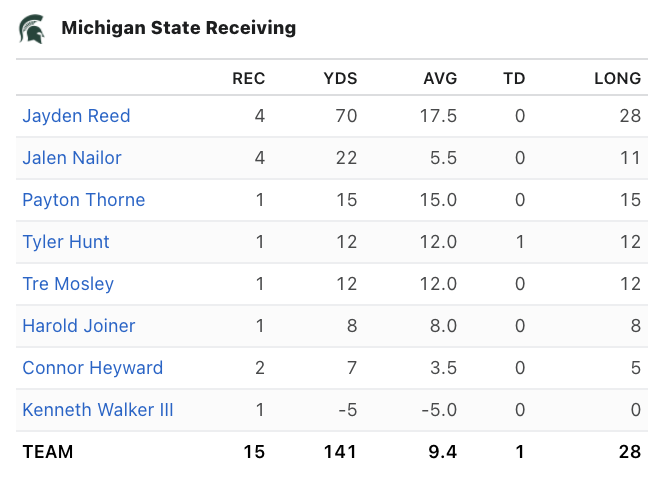Click the TD column header
Screen dimensions: 672x496
point(514,79)
